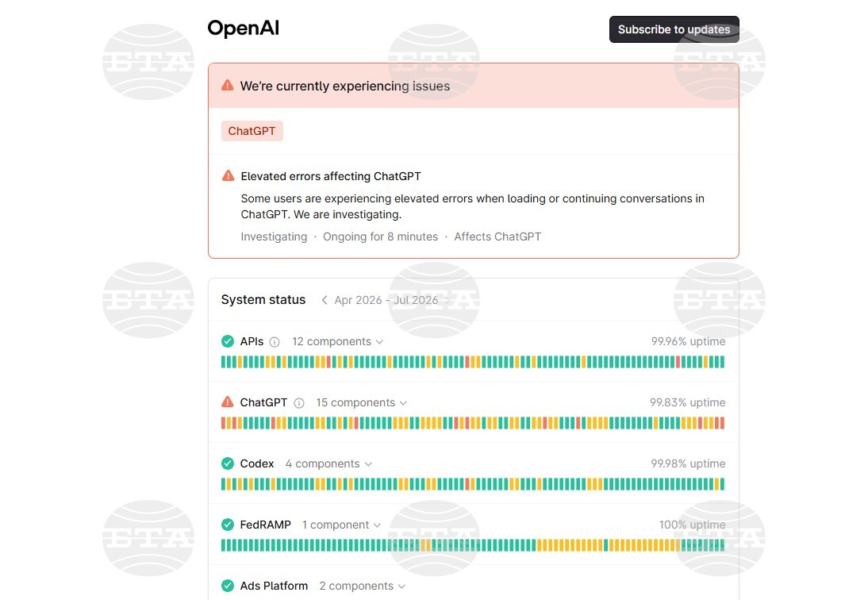Viewport: 868px width, 600px height.
Task: Click the FedRAMP uptime history bar
Action: pyautogui.click(x=473, y=545)
